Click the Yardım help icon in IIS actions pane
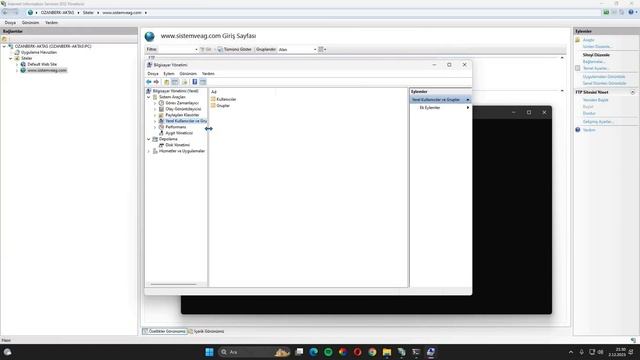This screenshot has width=640, height=360. pos(578,130)
